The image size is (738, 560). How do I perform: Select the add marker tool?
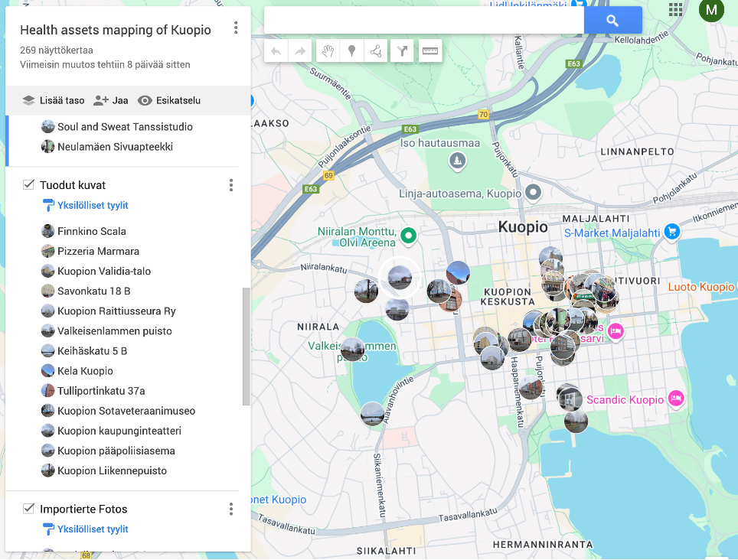[x=351, y=50]
